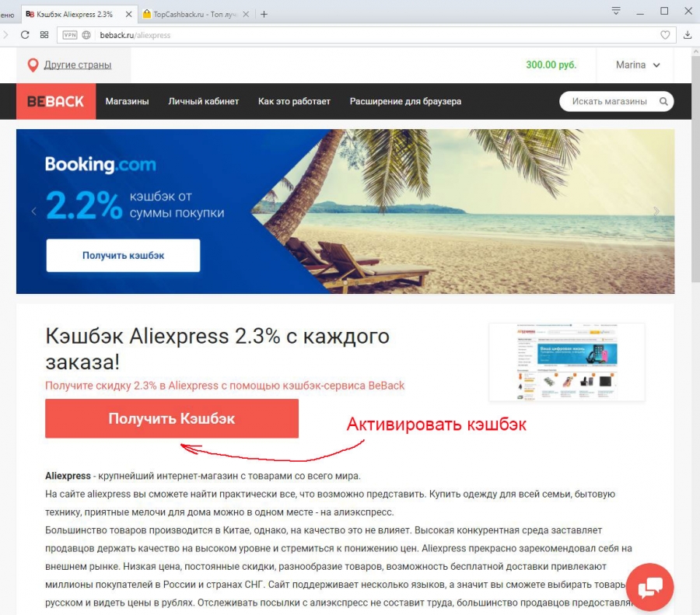Open the downloads arrow icon
The height and width of the screenshot is (615, 700).
(688, 35)
